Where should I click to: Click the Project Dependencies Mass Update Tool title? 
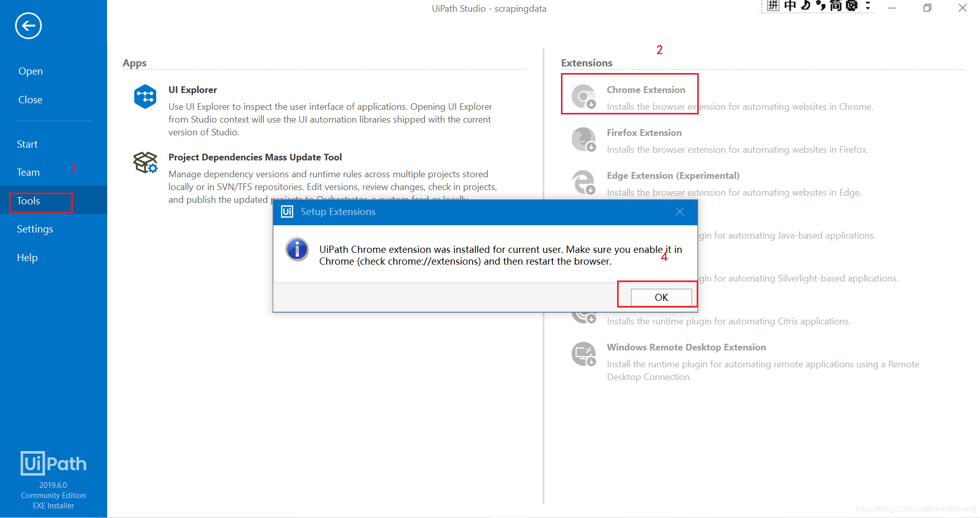pos(255,157)
